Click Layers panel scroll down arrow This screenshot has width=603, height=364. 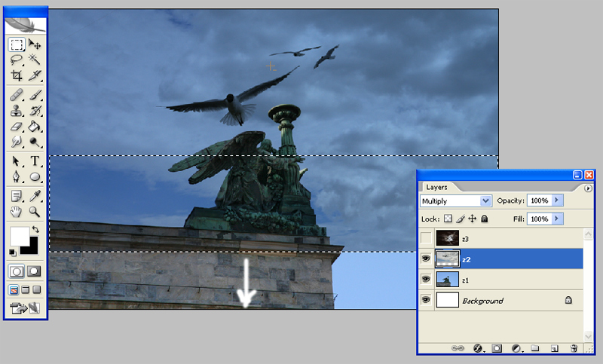tap(588, 336)
